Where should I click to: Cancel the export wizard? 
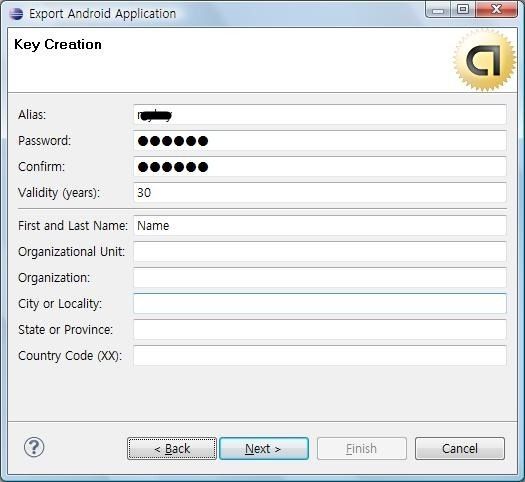point(460,449)
